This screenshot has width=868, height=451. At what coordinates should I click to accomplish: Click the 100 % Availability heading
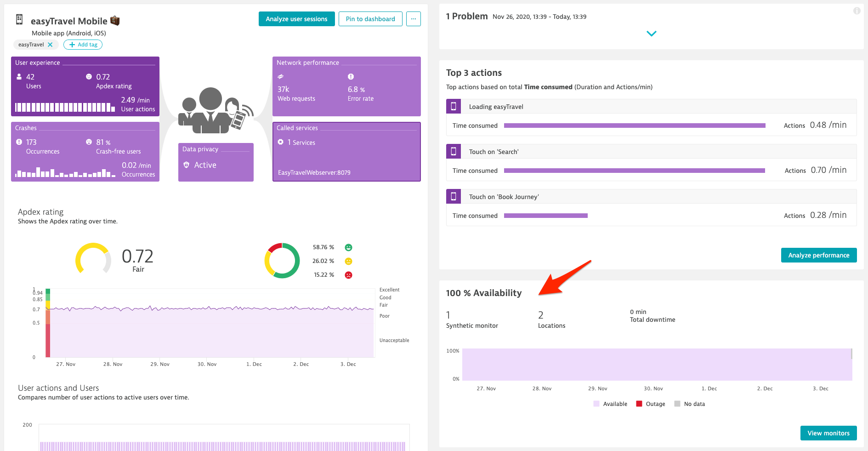[x=484, y=293]
